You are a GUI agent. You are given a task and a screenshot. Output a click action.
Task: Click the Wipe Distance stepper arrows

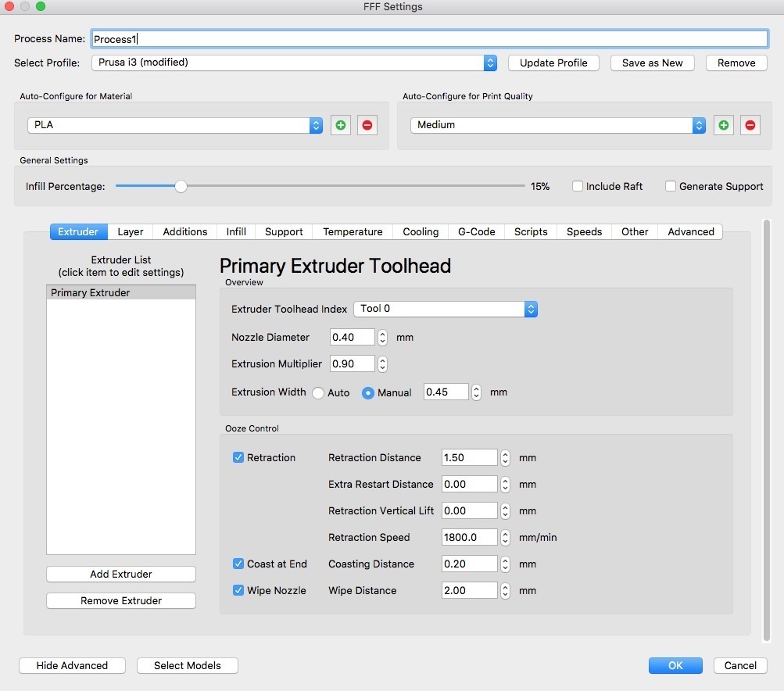coord(505,591)
